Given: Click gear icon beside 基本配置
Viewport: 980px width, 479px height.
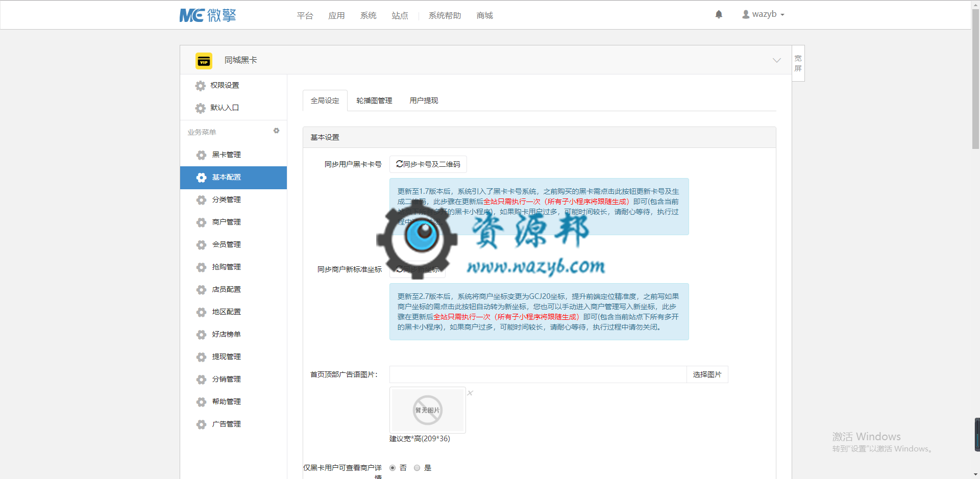Looking at the screenshot, I should pyautogui.click(x=202, y=178).
